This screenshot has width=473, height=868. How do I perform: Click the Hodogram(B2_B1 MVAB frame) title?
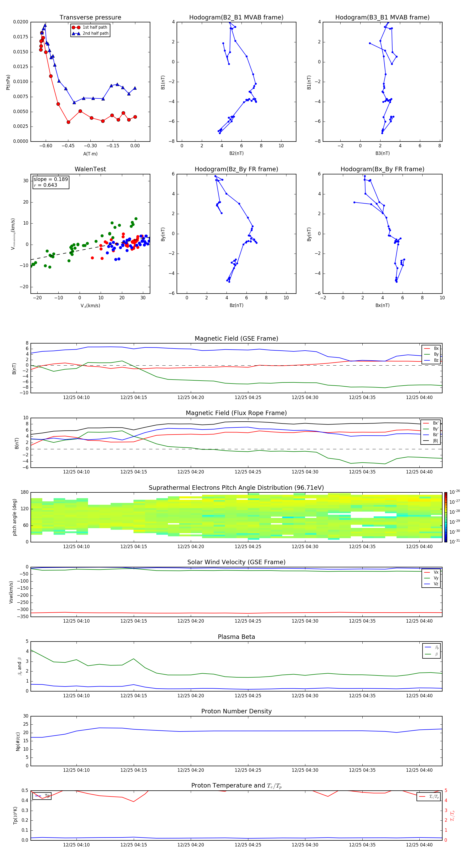(x=236, y=17)
